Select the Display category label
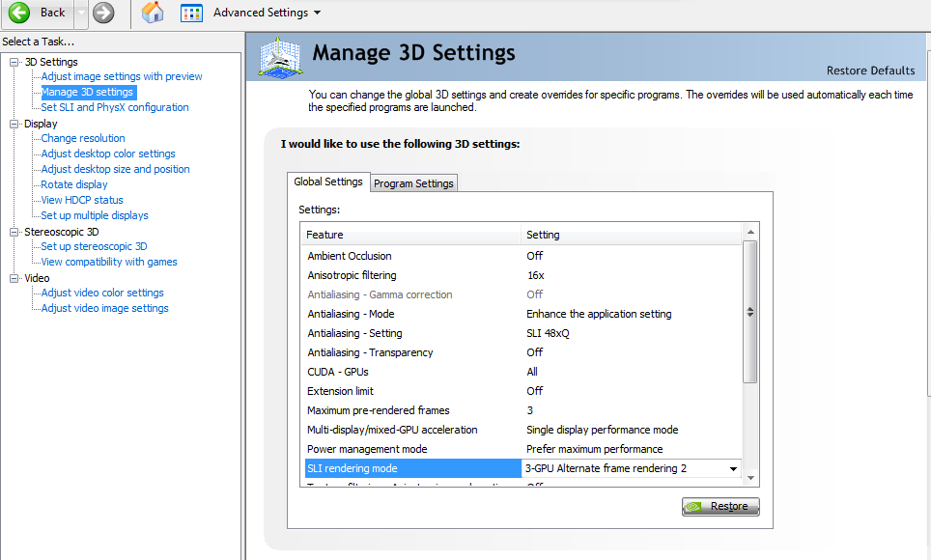931x560 pixels. [x=41, y=124]
